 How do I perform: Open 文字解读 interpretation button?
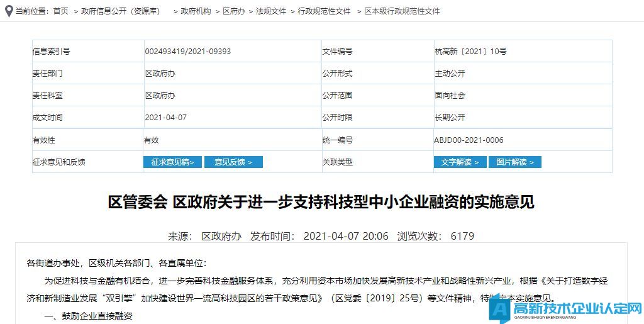coord(460,162)
